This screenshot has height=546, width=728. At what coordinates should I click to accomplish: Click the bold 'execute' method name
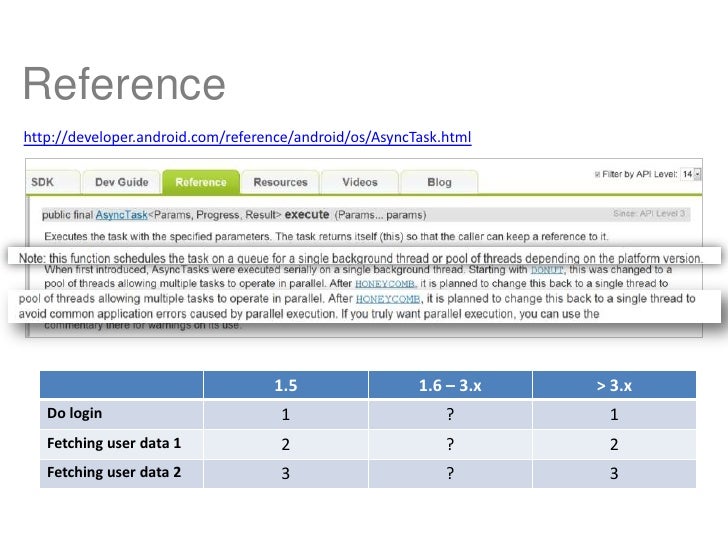[x=307, y=214]
